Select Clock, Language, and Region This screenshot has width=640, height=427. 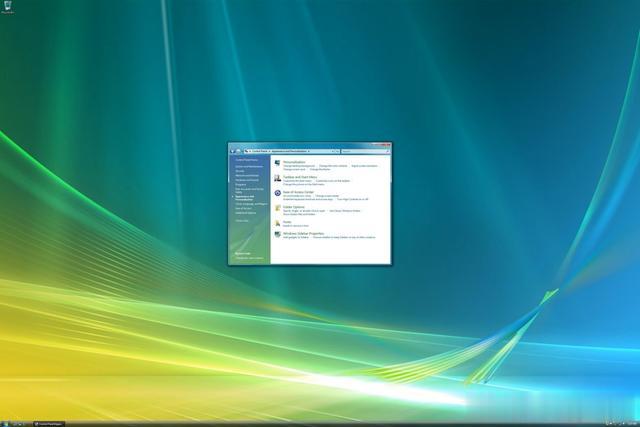(x=251, y=204)
